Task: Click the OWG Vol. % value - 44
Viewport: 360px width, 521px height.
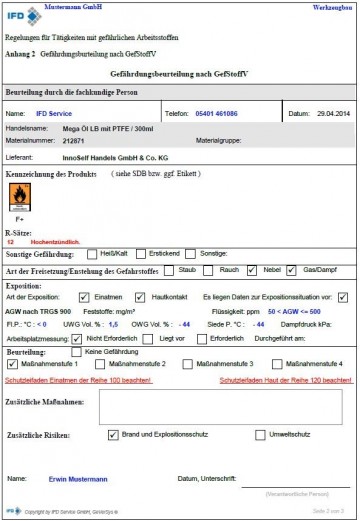Action: point(184,324)
